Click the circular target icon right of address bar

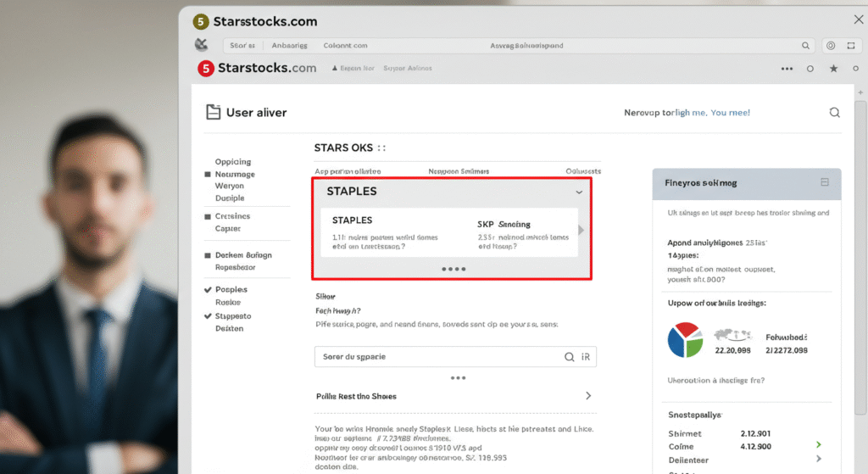click(831, 46)
